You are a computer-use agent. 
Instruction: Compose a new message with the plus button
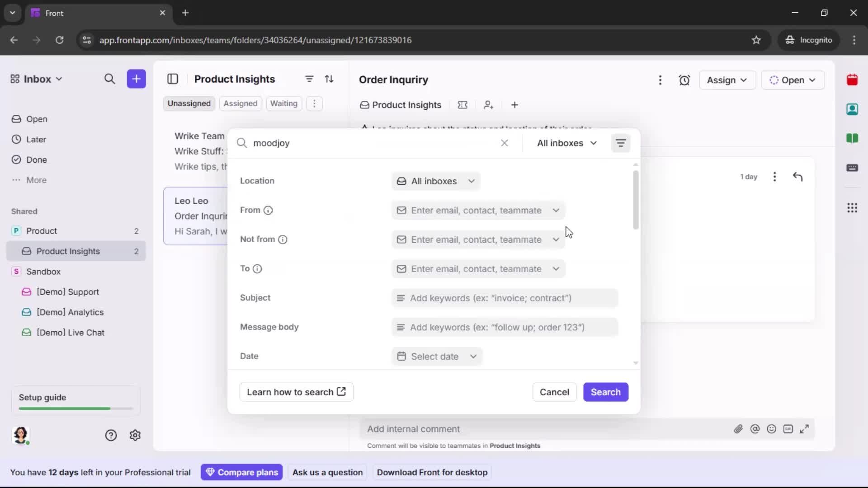coord(136,79)
